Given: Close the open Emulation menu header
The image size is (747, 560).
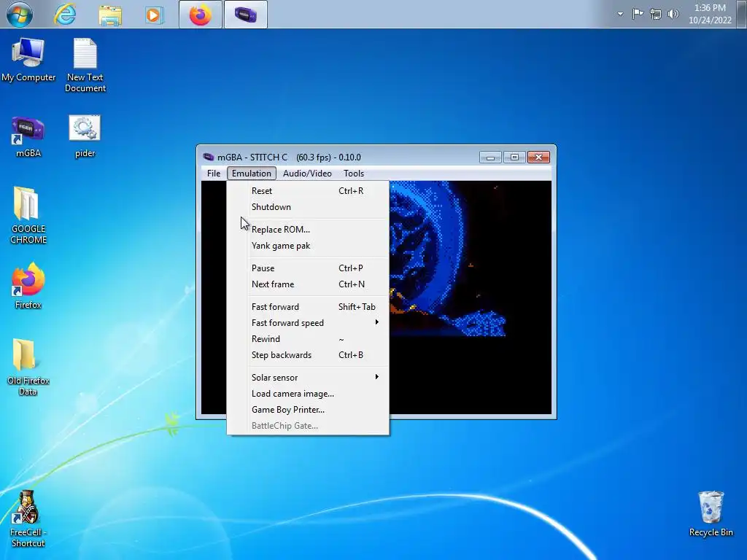Looking at the screenshot, I should pos(252,174).
